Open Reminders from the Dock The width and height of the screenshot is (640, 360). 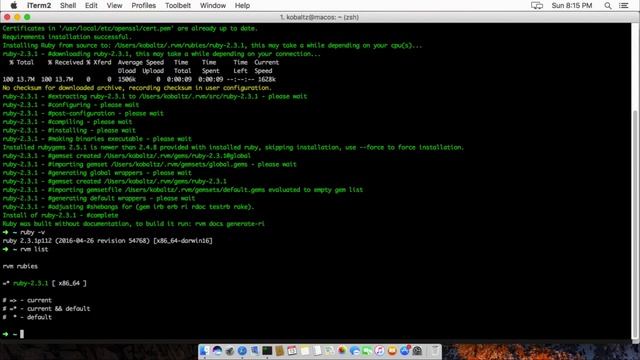tap(317, 351)
